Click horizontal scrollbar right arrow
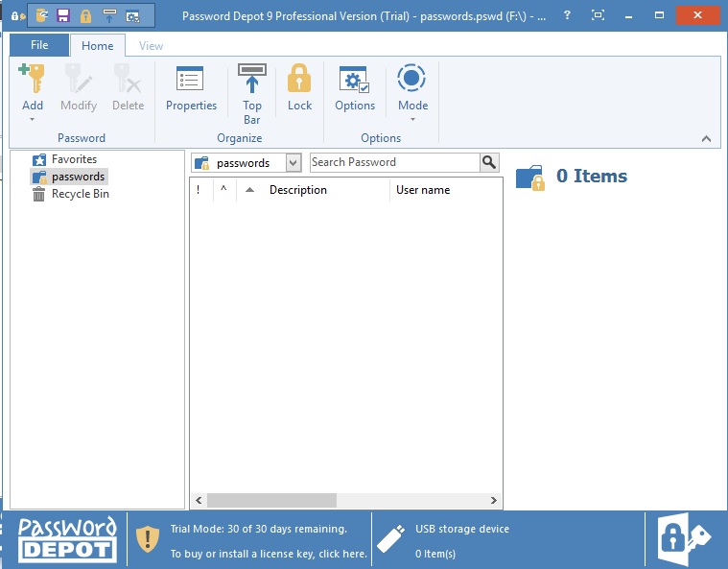Screen dimensions: 728x569 coord(494,500)
